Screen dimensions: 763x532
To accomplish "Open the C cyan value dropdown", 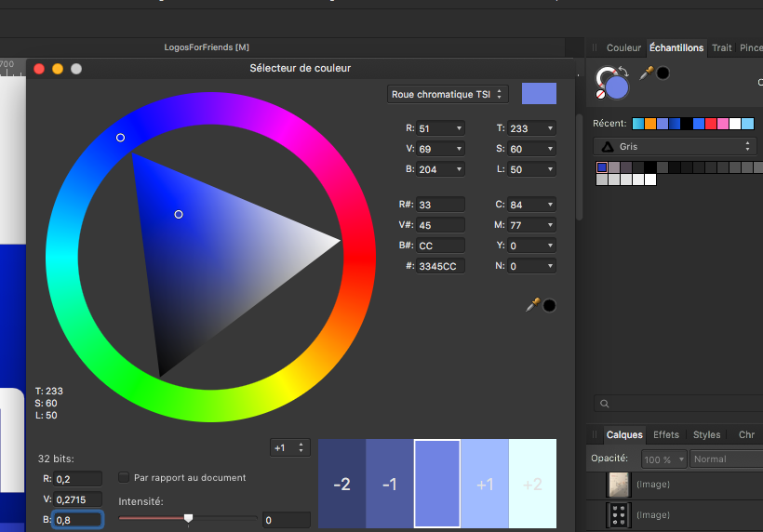I will 550,205.
